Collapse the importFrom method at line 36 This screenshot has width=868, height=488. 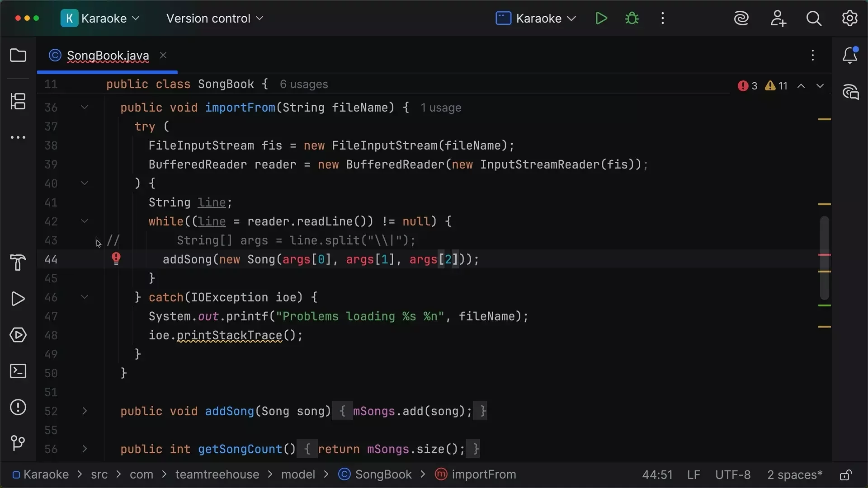pos(85,107)
